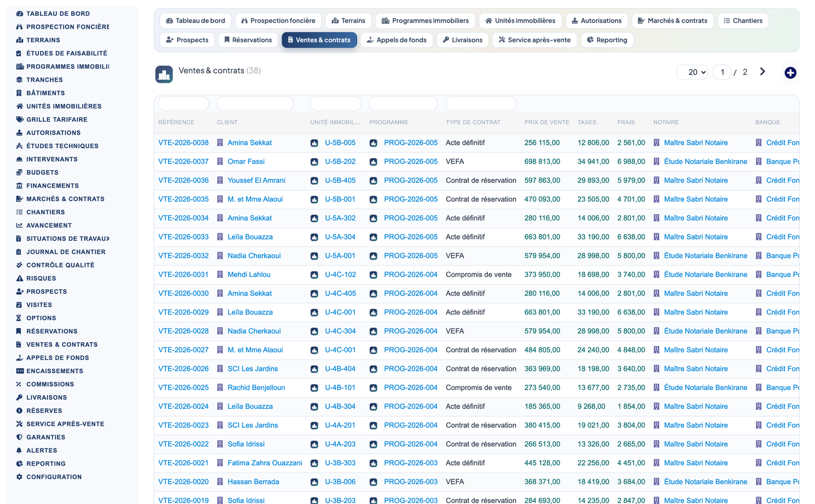Open Tableau de bord sidebar icon
815x504 pixels.
[x=20, y=14]
